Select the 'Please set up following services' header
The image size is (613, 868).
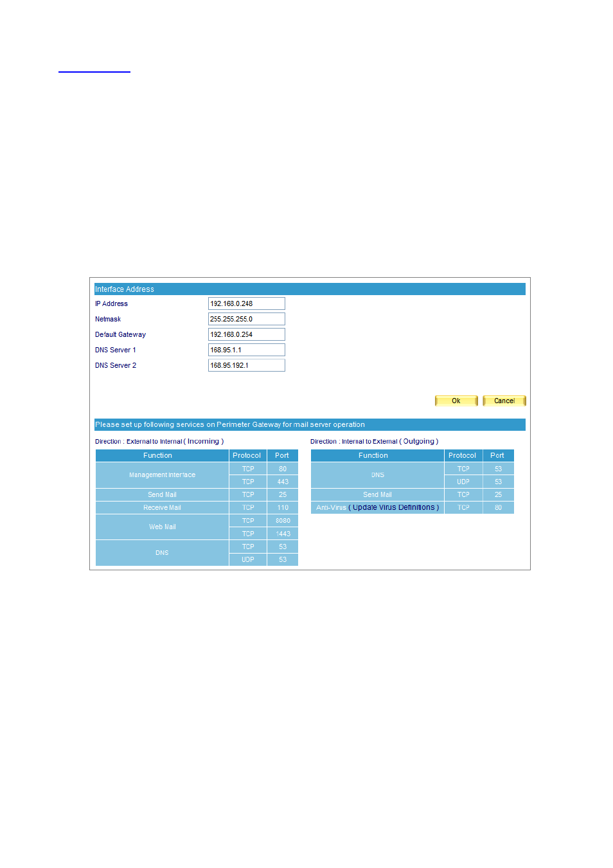(310, 424)
